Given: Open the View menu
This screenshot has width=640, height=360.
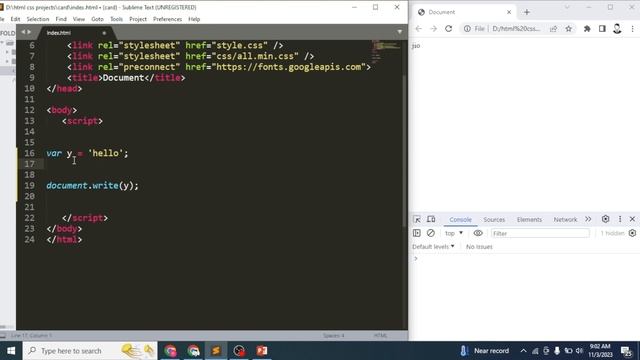Looking at the screenshot, I should [79, 19].
